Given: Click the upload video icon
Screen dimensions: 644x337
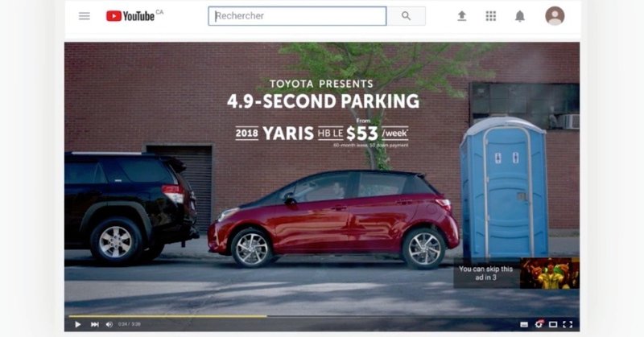Looking at the screenshot, I should pyautogui.click(x=461, y=16).
